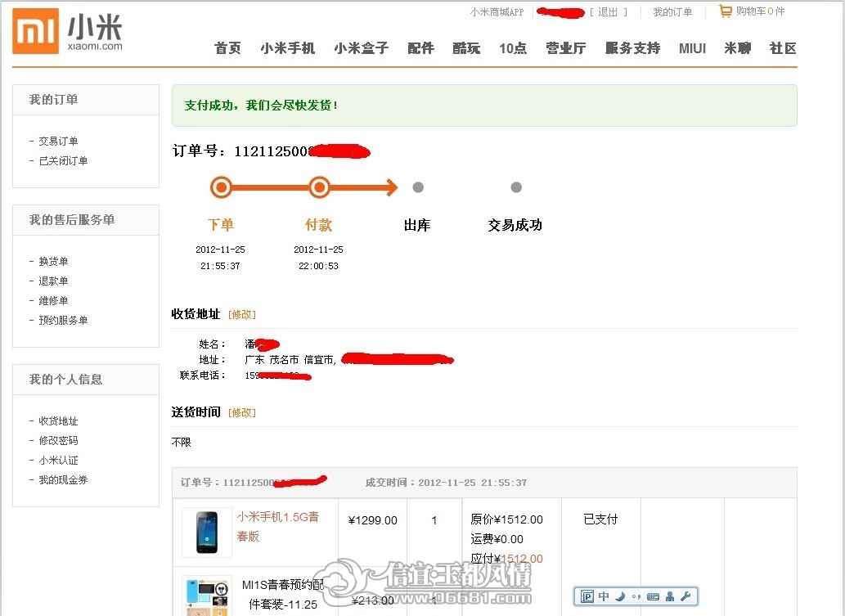Viewport: 845px width, 616px height.
Task: Open the 10点 navigation item
Action: 513,48
